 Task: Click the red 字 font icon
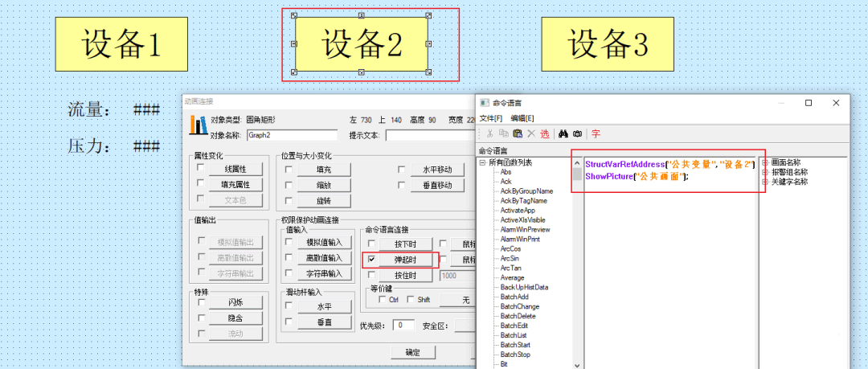click(596, 133)
